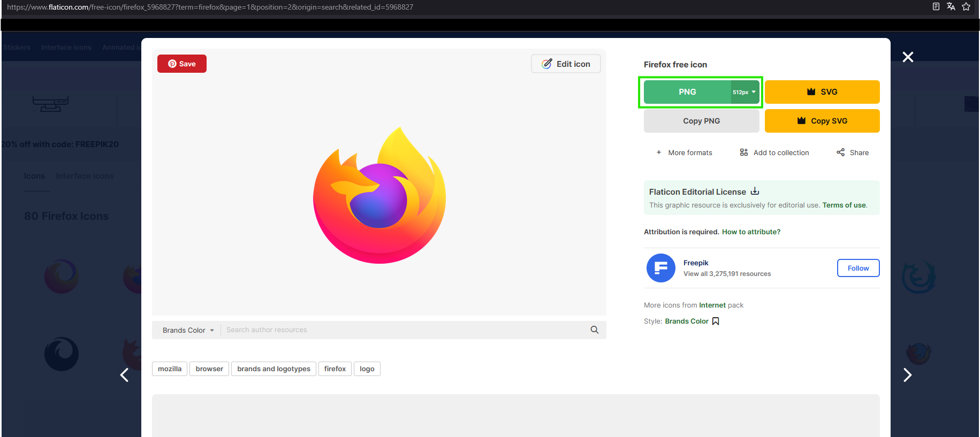Click the browser address bar URL
The width and height of the screenshot is (980, 437).
210,7
